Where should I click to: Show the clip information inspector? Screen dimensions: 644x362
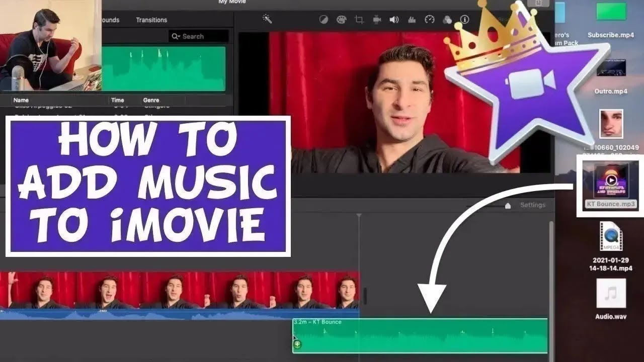464,20
